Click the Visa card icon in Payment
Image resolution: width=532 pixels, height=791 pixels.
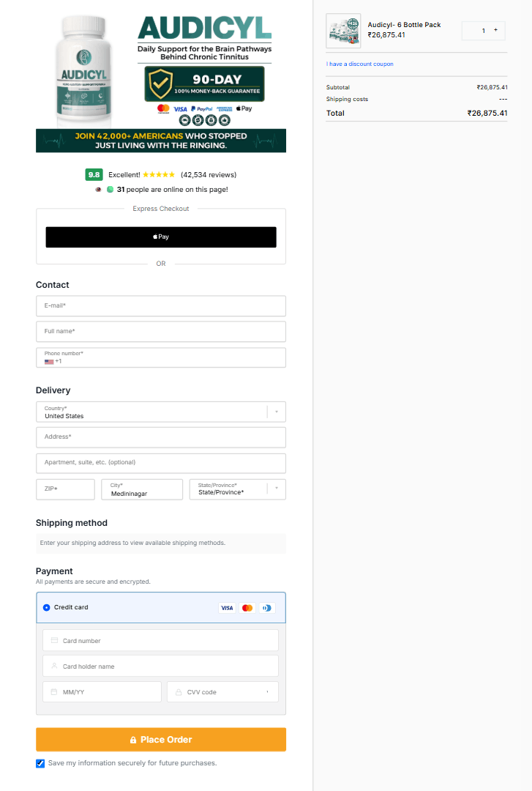pyautogui.click(x=227, y=608)
